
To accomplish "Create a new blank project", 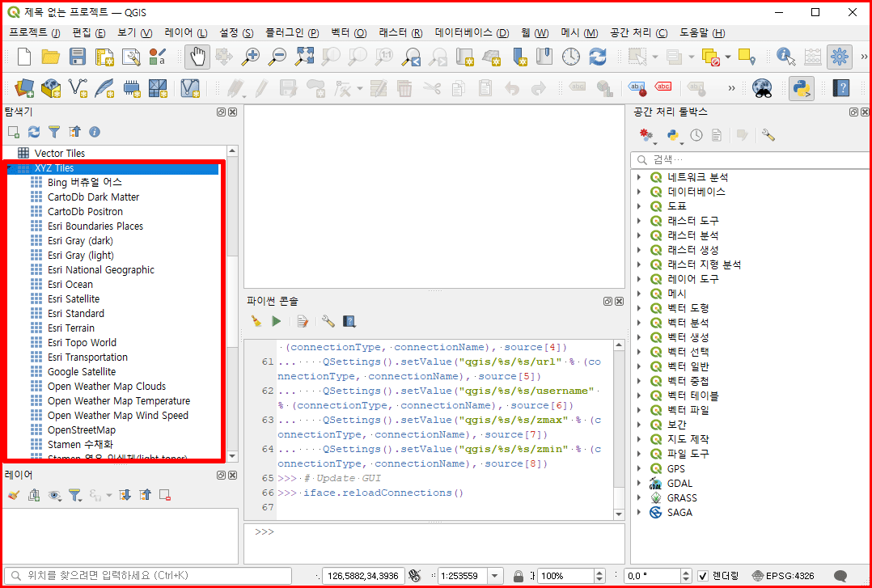I will click(24, 57).
